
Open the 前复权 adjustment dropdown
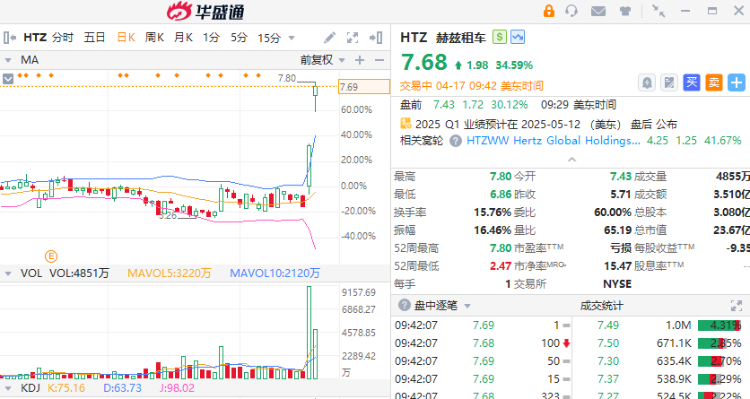(x=323, y=60)
